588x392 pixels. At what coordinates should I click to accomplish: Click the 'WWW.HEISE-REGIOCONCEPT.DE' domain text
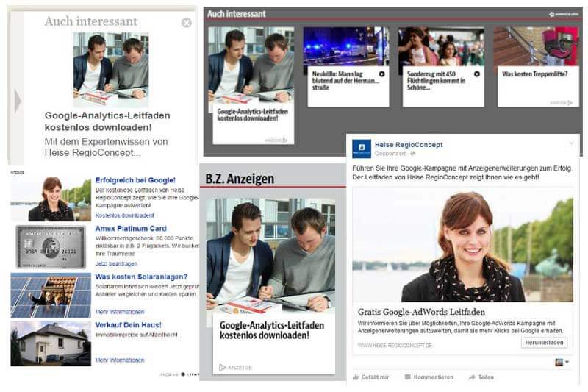tap(395, 345)
